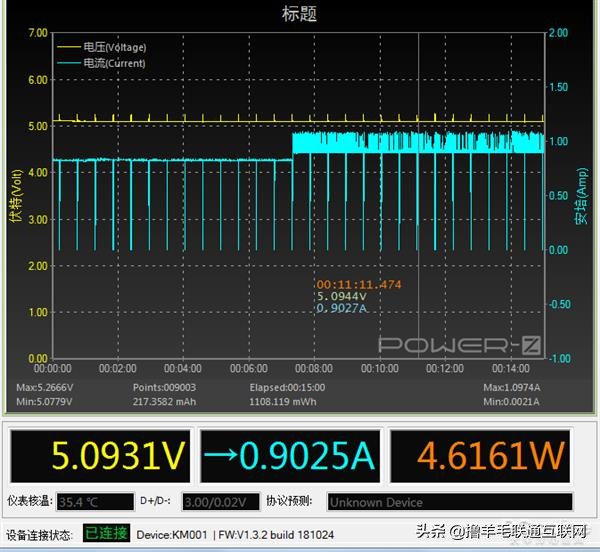Click the 217.3582 mAh capacity value
600x552 pixels.
coord(165,402)
